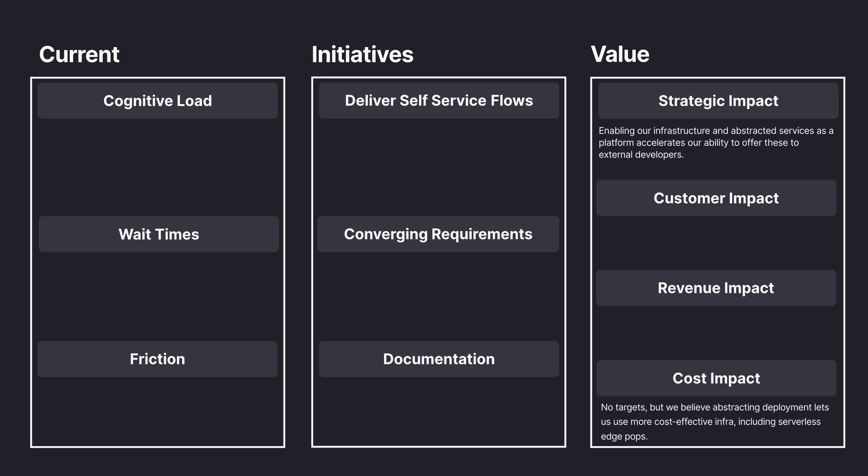Screen dimensions: 868x476
Task: Select the Wait Times card
Action: pos(158,234)
